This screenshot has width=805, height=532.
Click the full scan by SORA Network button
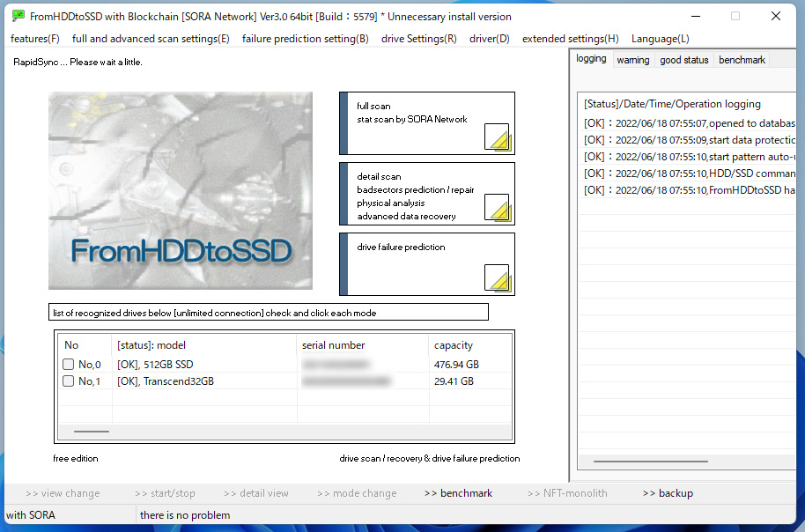click(x=427, y=123)
